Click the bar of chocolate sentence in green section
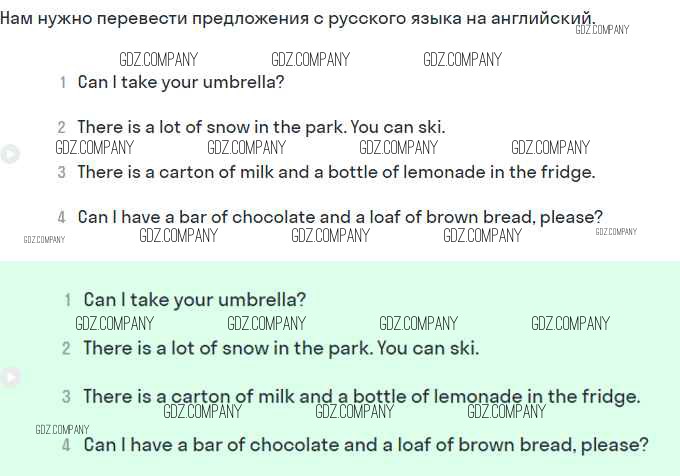 tap(366, 444)
